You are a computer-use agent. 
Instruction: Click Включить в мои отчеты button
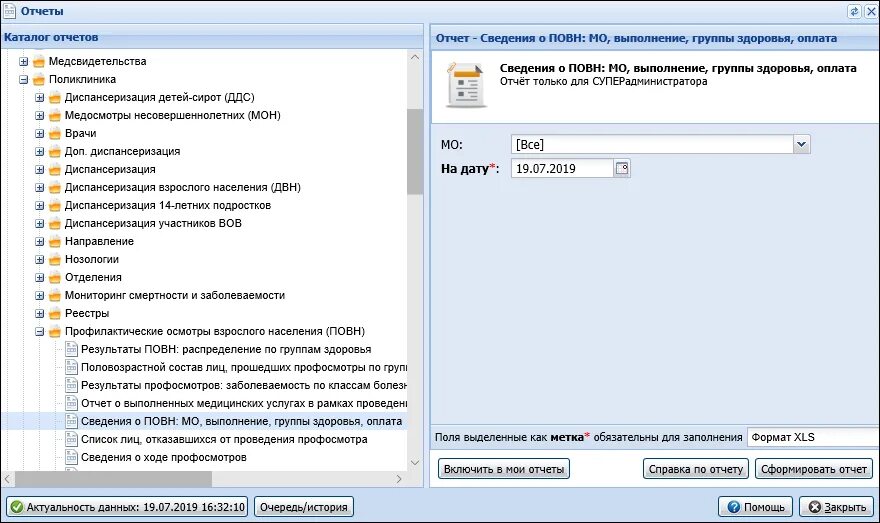pyautogui.click(x=503, y=469)
